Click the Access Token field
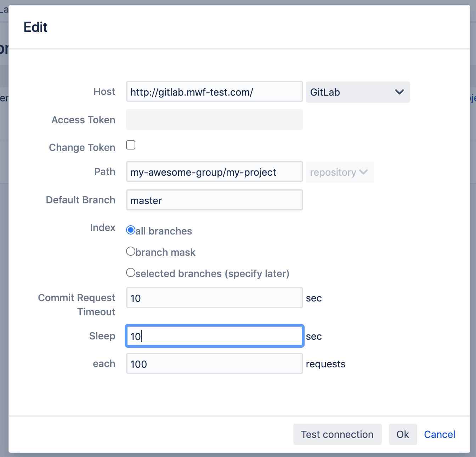 click(x=214, y=120)
